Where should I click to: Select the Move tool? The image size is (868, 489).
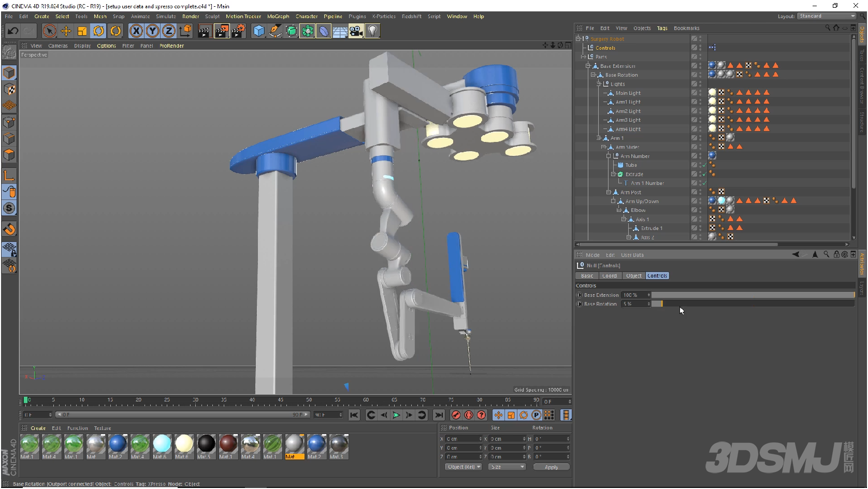point(66,31)
